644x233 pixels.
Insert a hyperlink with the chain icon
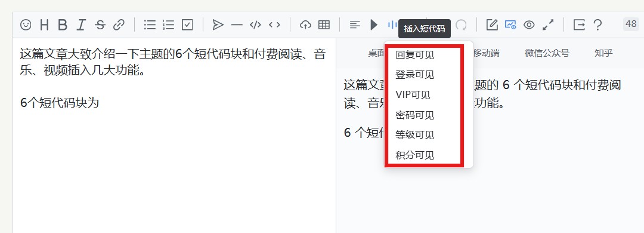[x=119, y=25]
